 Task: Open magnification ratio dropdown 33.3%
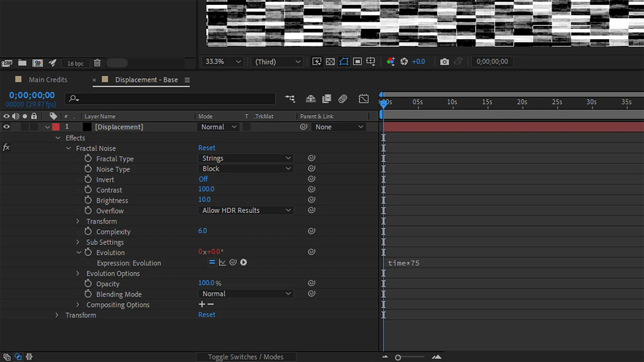[222, 62]
